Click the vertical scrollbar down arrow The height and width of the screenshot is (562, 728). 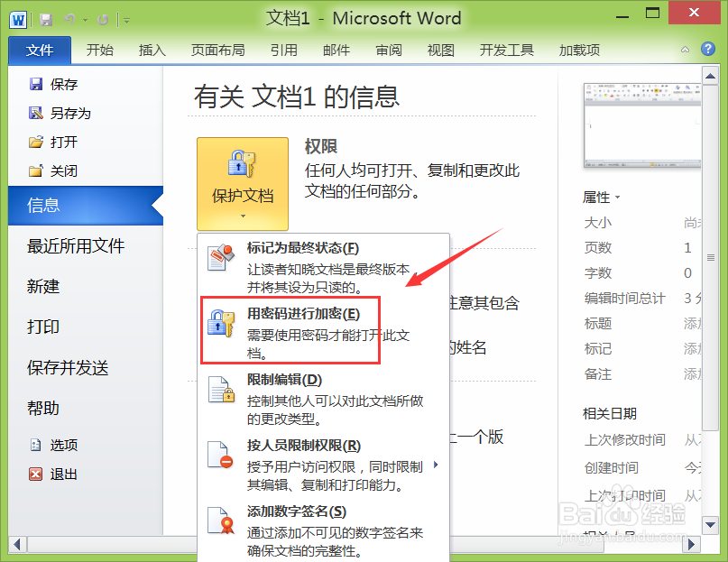point(710,525)
